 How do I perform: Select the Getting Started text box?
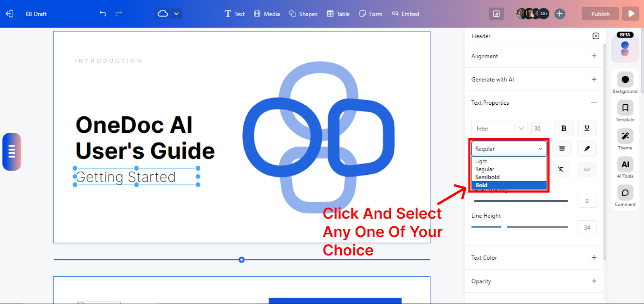[136, 177]
